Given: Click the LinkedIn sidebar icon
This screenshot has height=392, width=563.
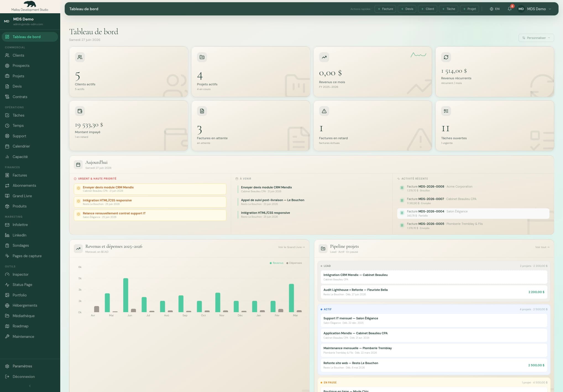Looking at the screenshot, I should click(7, 235).
